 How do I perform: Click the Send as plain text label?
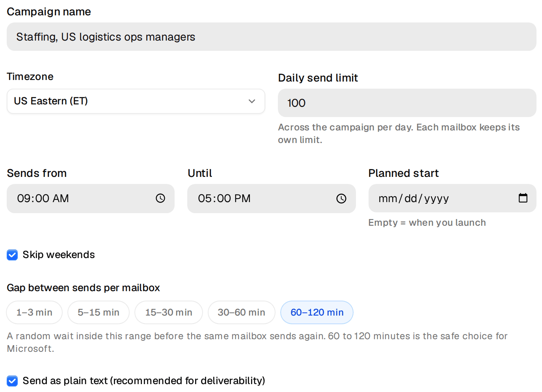[144, 381]
